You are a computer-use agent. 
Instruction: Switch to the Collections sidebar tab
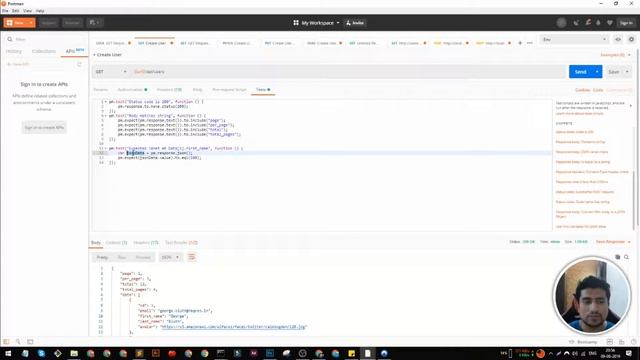pos(44,51)
